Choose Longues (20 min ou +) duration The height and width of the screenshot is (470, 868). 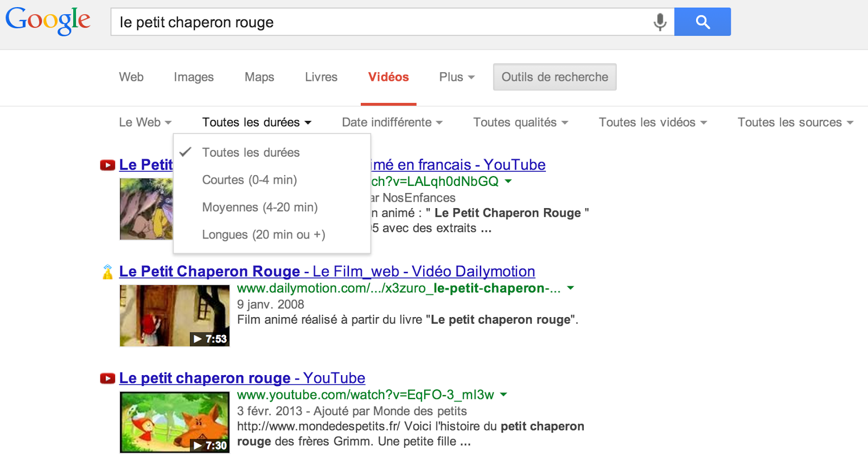(272, 235)
